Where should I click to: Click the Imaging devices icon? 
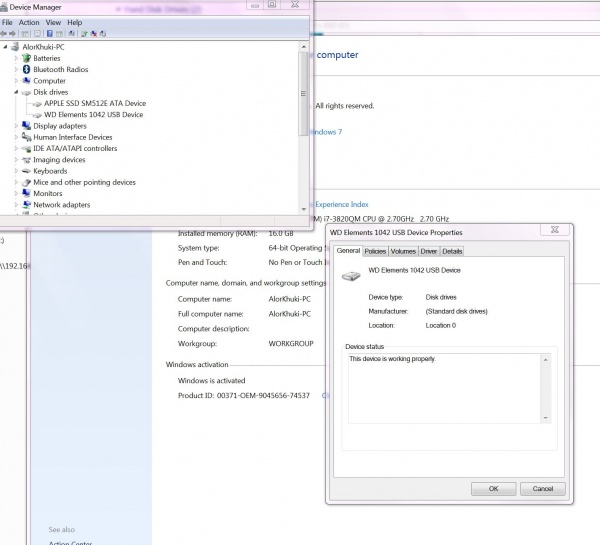pos(26,160)
